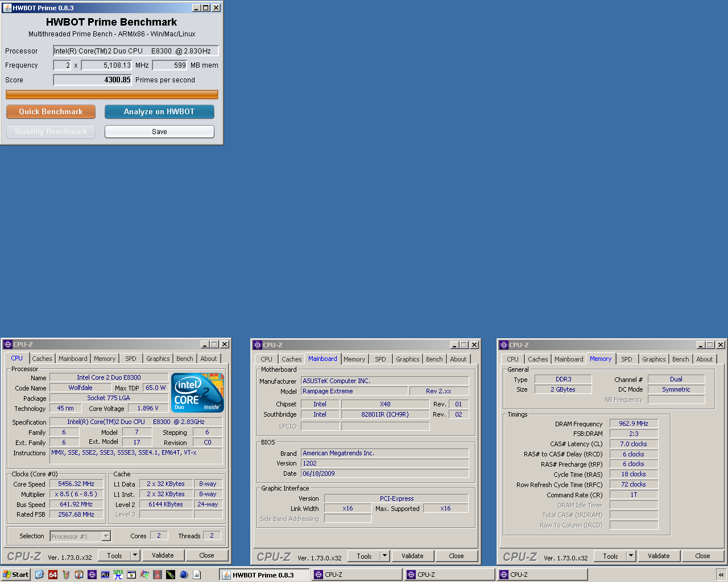Click the Code Name value Wolfdale
Image resolution: width=728 pixels, height=582 pixels.
pos(81,388)
